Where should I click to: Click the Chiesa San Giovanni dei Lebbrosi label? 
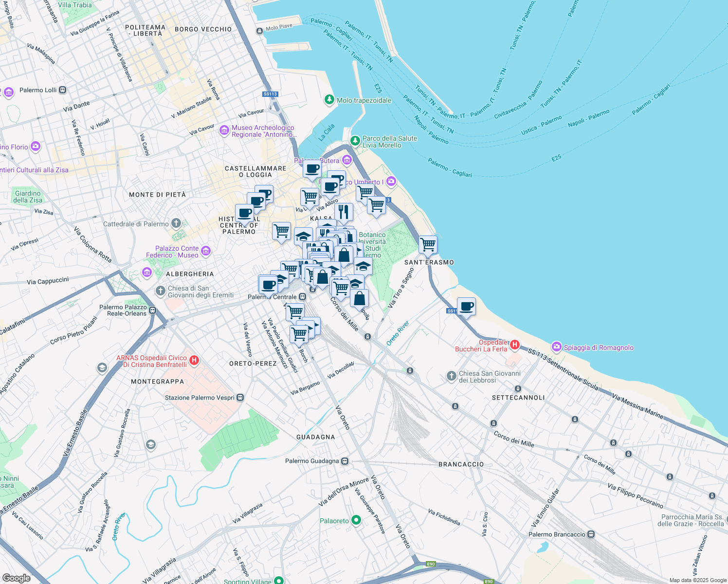coord(489,377)
